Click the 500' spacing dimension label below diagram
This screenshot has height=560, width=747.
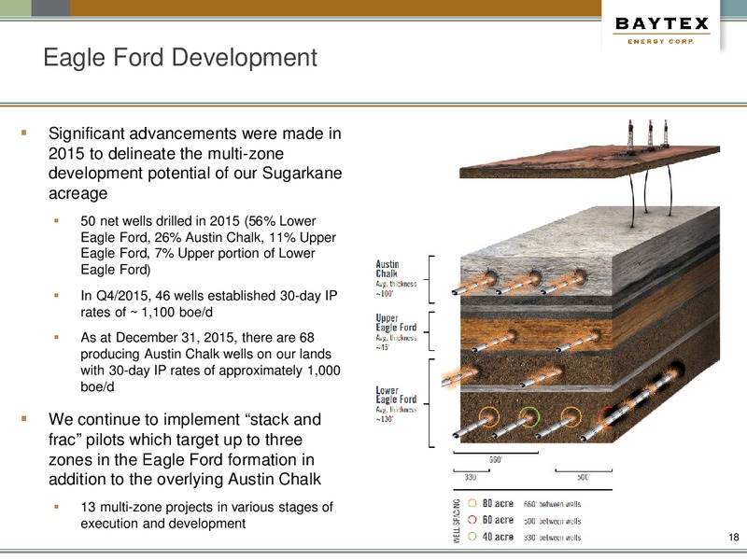pyautogui.click(x=584, y=477)
